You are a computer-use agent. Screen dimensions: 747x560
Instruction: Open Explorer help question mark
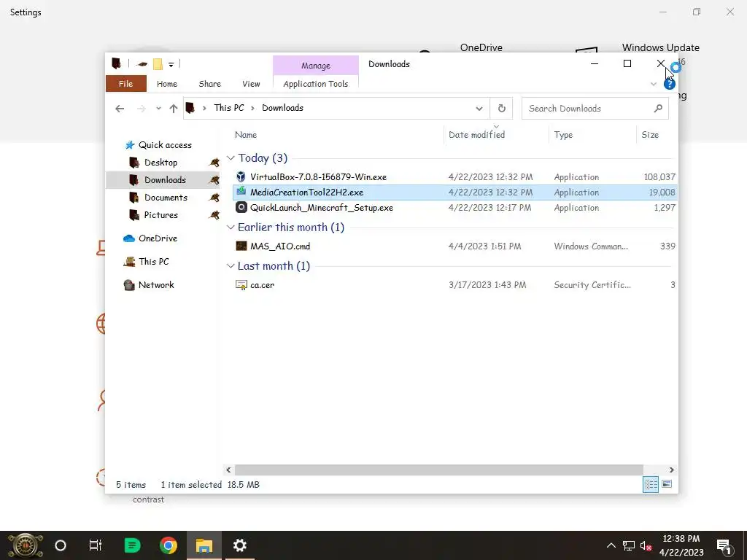pos(670,85)
